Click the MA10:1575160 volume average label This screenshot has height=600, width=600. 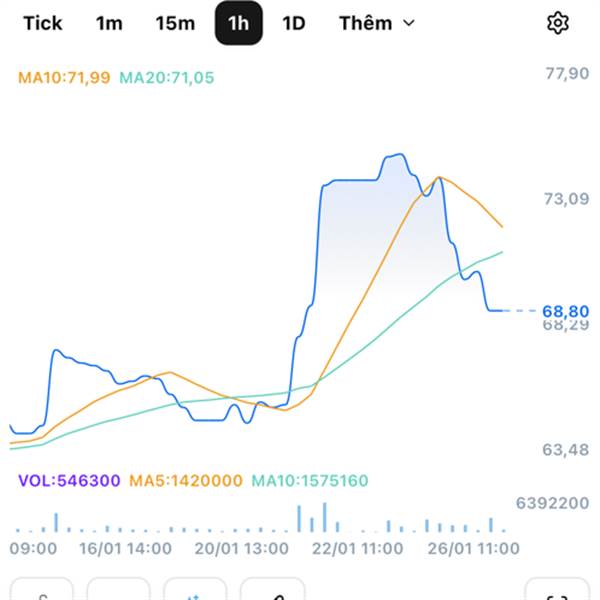tap(309, 481)
